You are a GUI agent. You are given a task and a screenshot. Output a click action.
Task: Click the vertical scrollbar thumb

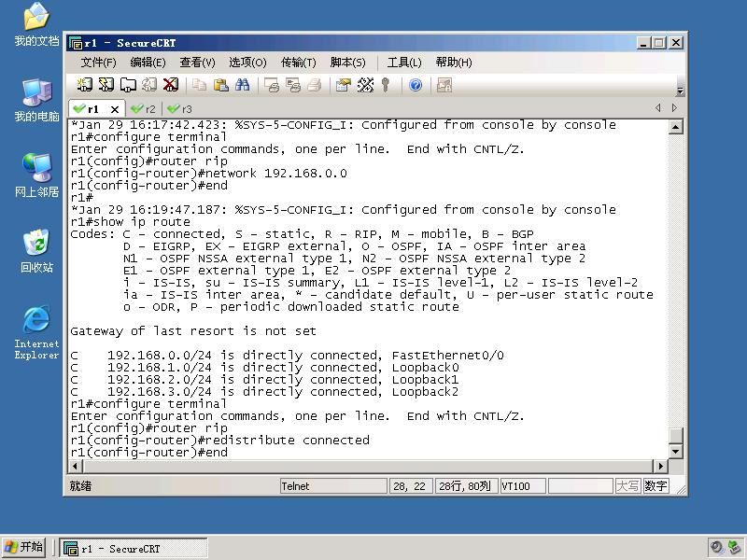coord(675,435)
